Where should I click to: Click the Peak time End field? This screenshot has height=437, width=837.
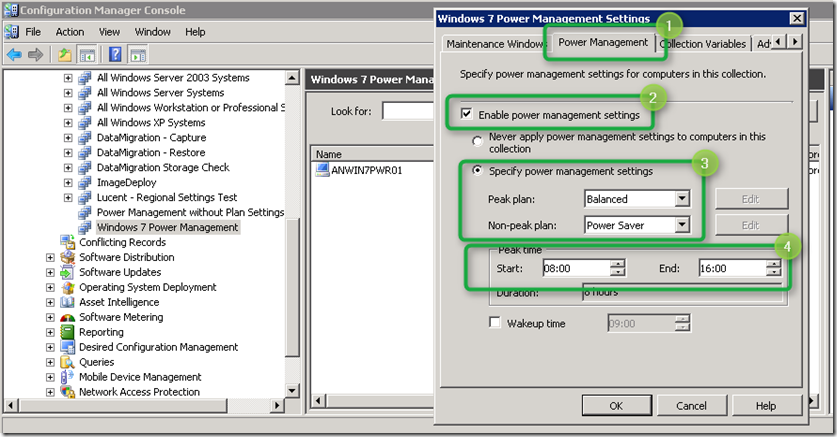pos(733,268)
